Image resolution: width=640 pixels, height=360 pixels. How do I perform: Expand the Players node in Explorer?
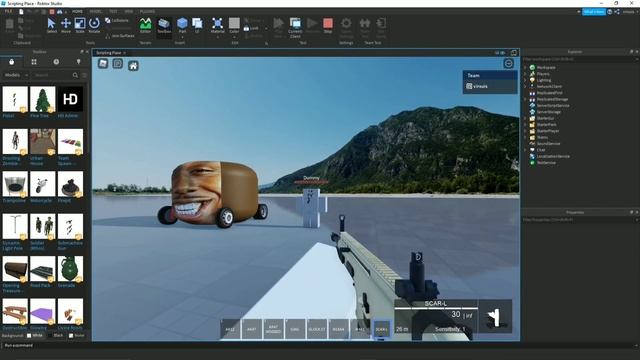click(x=526, y=74)
